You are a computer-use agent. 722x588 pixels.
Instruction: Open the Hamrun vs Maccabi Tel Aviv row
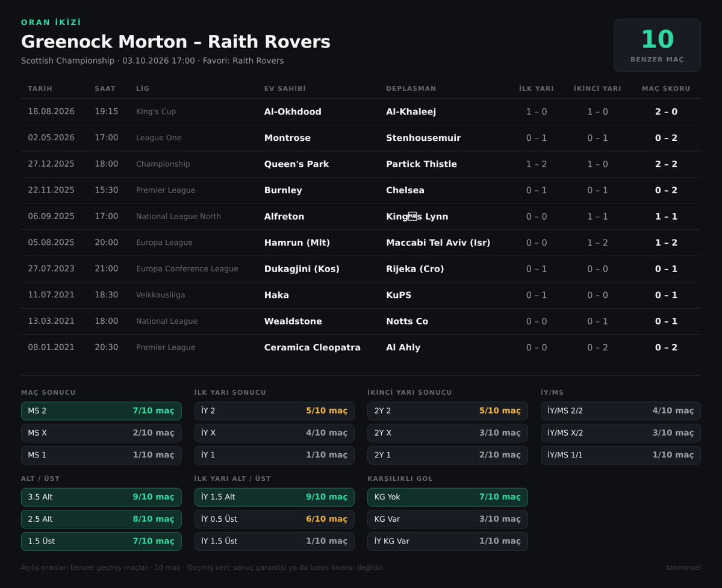[361, 243]
